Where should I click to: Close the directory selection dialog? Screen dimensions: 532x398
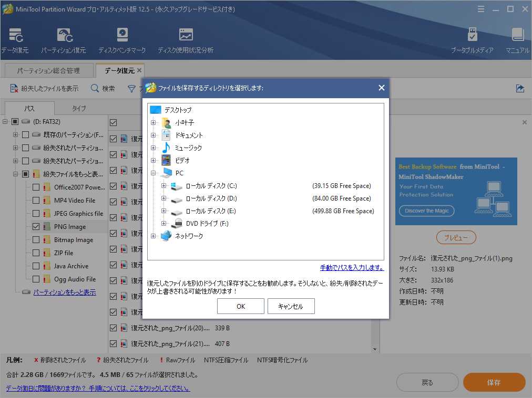click(381, 88)
